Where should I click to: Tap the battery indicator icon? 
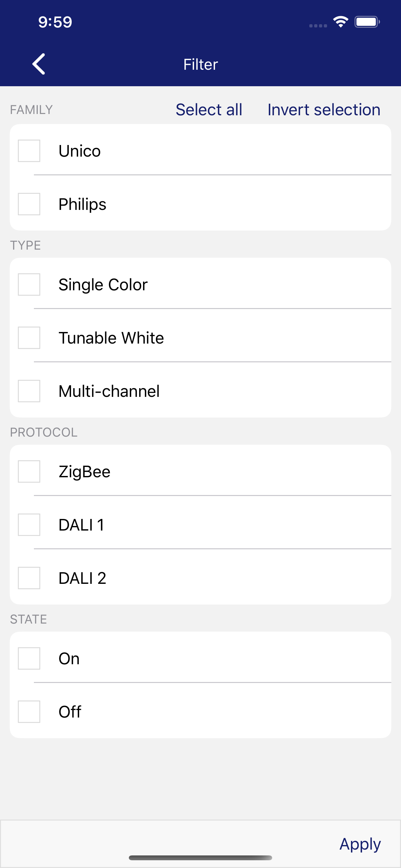click(367, 22)
